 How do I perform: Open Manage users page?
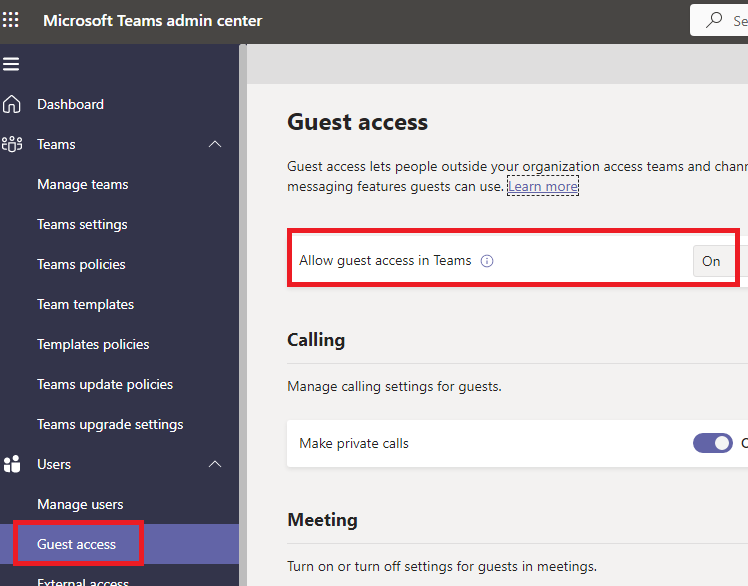click(80, 504)
